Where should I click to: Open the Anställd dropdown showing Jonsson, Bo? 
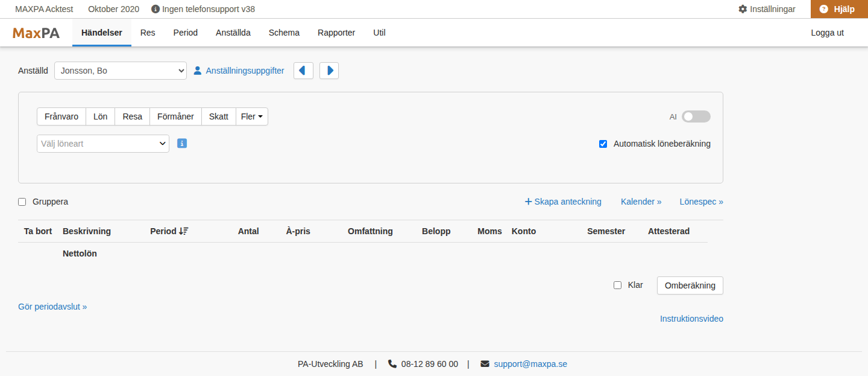(x=121, y=71)
